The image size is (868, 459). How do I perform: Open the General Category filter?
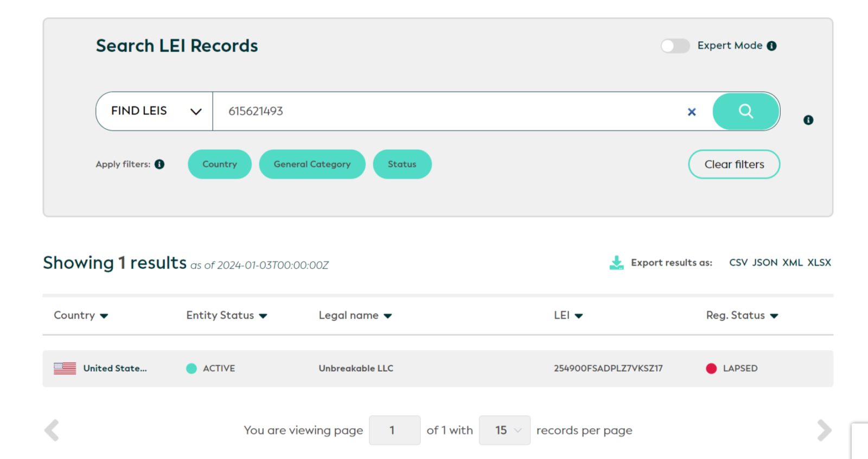[312, 164]
